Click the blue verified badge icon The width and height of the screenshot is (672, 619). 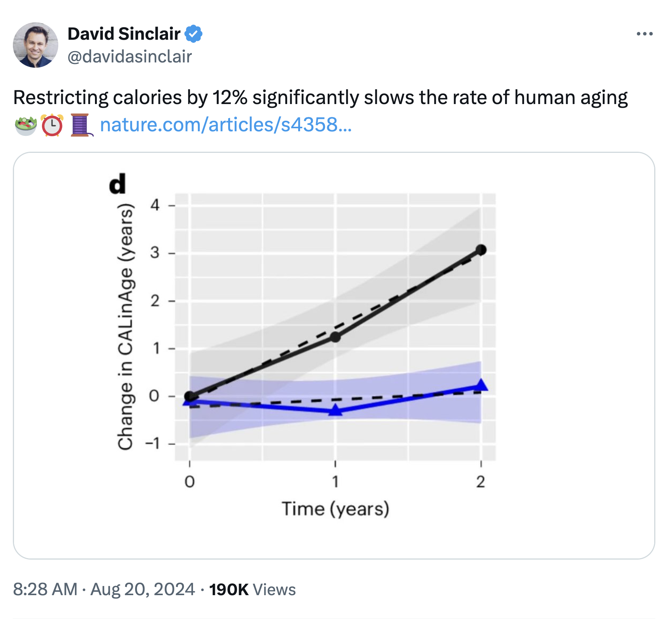(x=193, y=34)
